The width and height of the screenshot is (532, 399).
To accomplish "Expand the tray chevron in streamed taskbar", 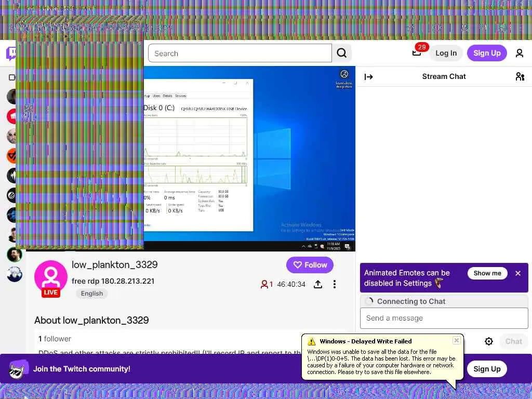I will 303,246.
